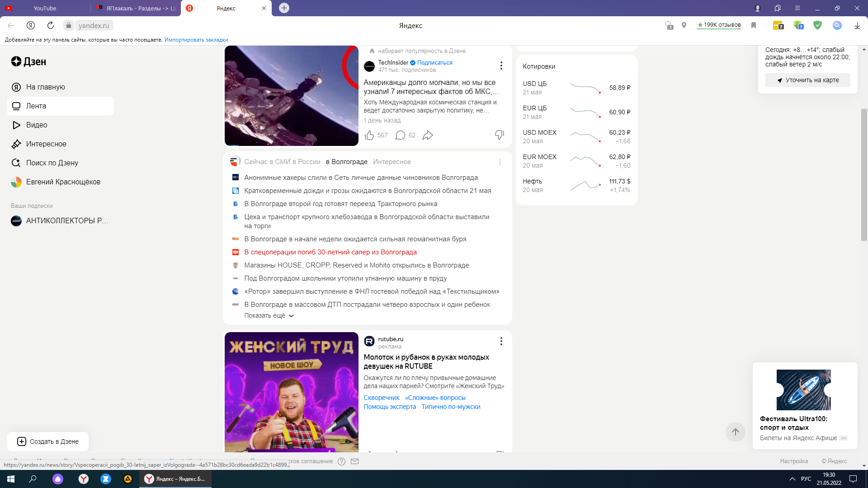Bookmark this page with the bookmark icon

coord(754,25)
